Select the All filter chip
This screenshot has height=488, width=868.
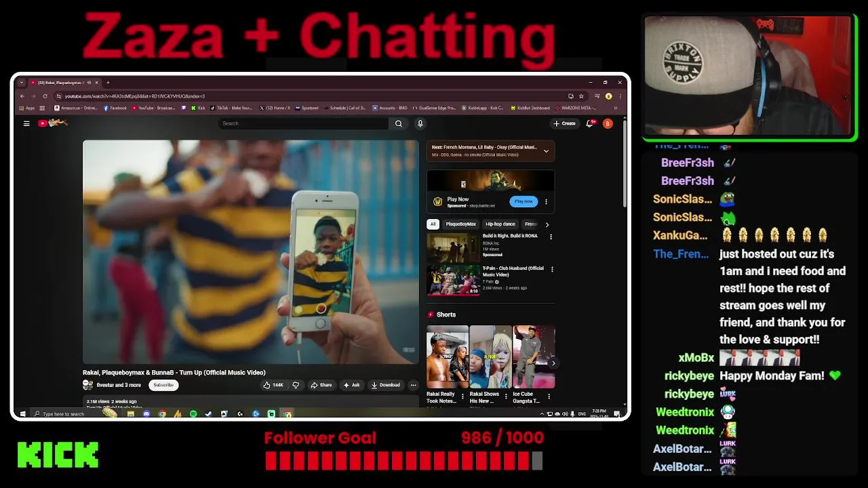433,224
